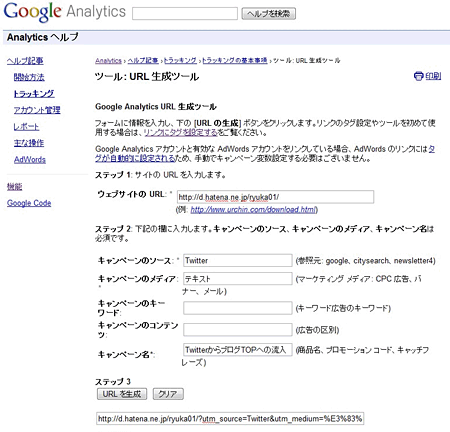
Task: Open the AdWords sidebar link
Action: 30,160
